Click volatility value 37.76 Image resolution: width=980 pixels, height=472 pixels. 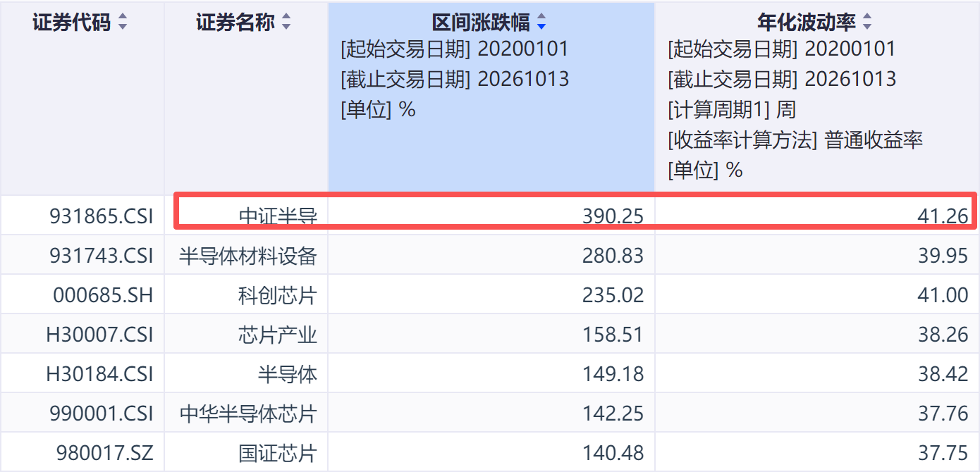pos(943,414)
